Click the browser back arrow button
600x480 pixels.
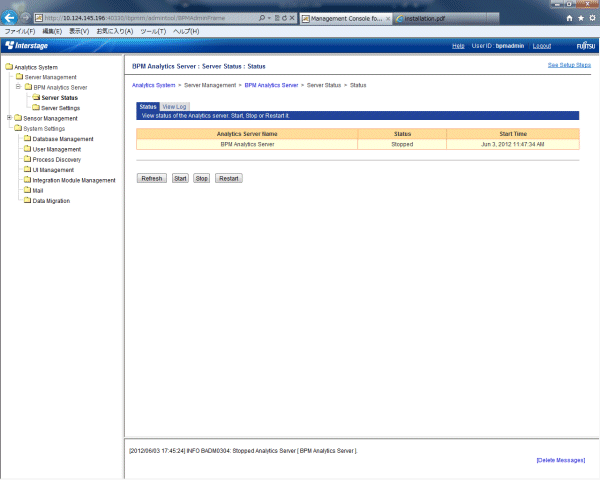[x=10, y=17]
